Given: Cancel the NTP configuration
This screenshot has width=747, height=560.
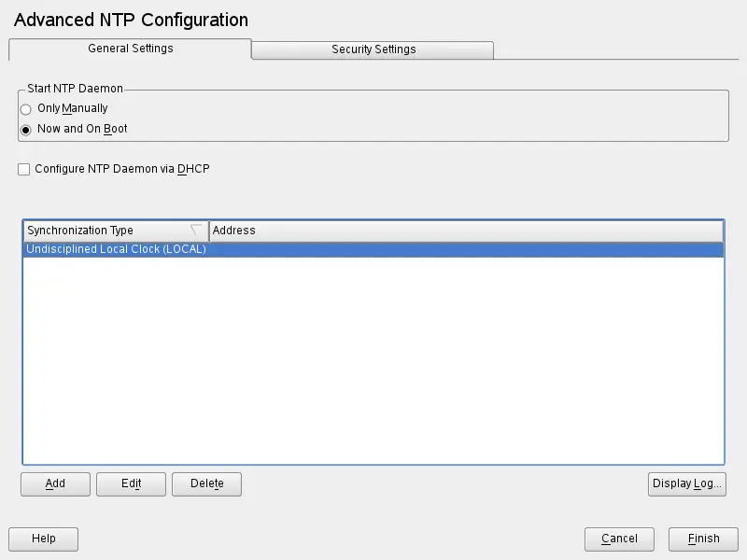Looking at the screenshot, I should 619,539.
